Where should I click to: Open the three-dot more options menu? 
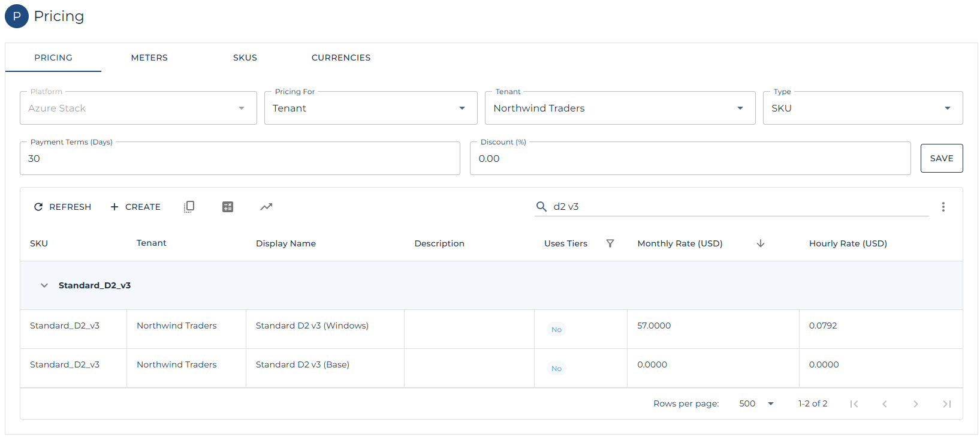pos(943,207)
